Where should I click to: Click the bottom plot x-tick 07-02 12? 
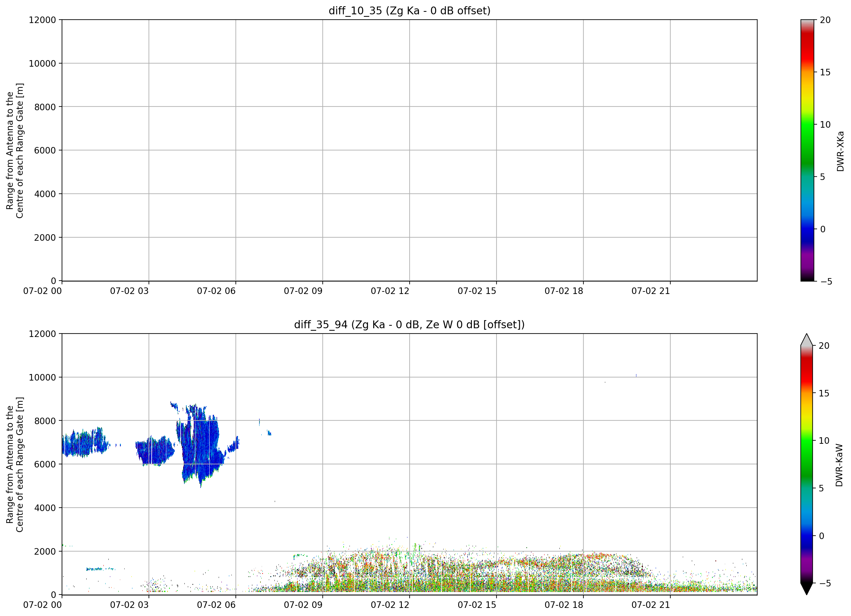(390, 605)
